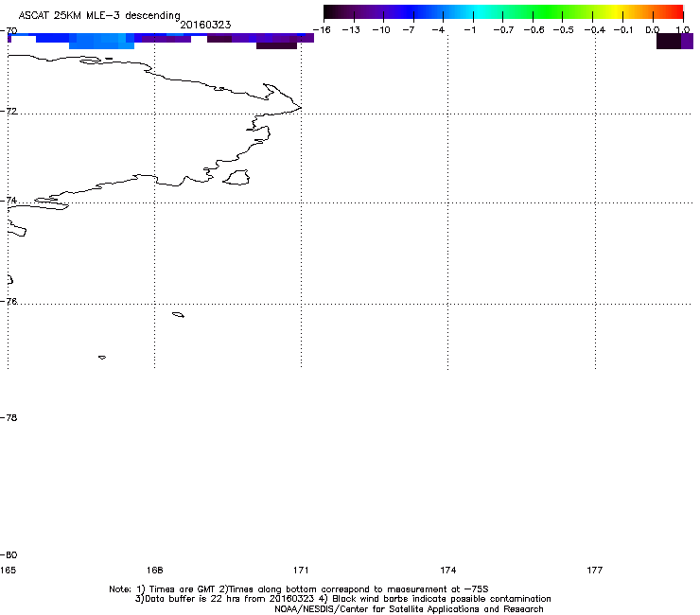Click the 171 longitude axis label
Viewport: 700px width, 615px height.
(x=301, y=570)
